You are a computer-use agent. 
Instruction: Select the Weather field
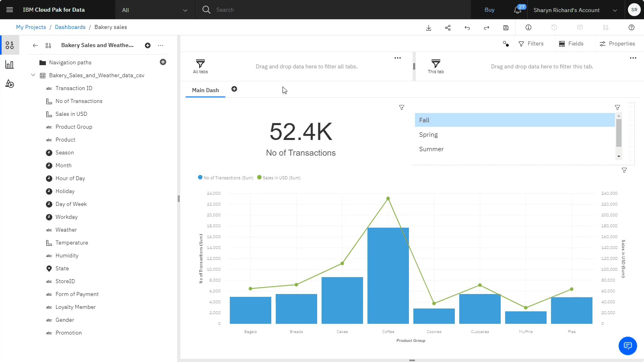pyautogui.click(x=66, y=230)
